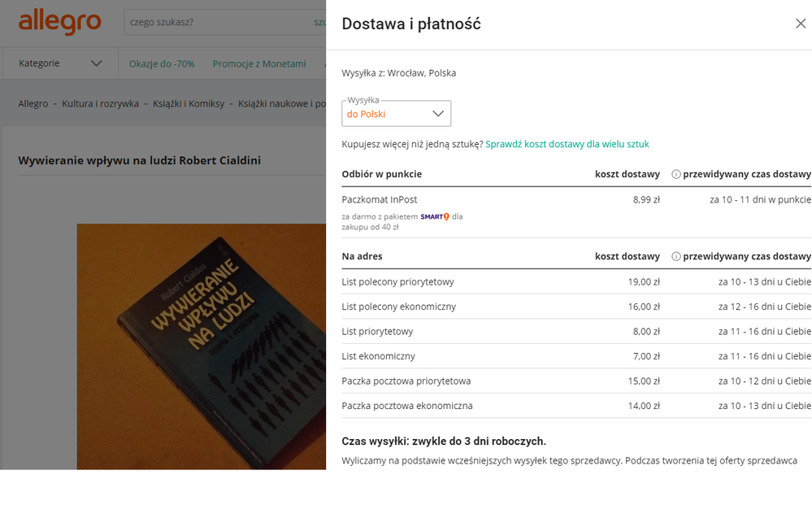Viewport: 812px width, 531px height.
Task: Click info icon in Na adres header row
Action: [x=675, y=256]
